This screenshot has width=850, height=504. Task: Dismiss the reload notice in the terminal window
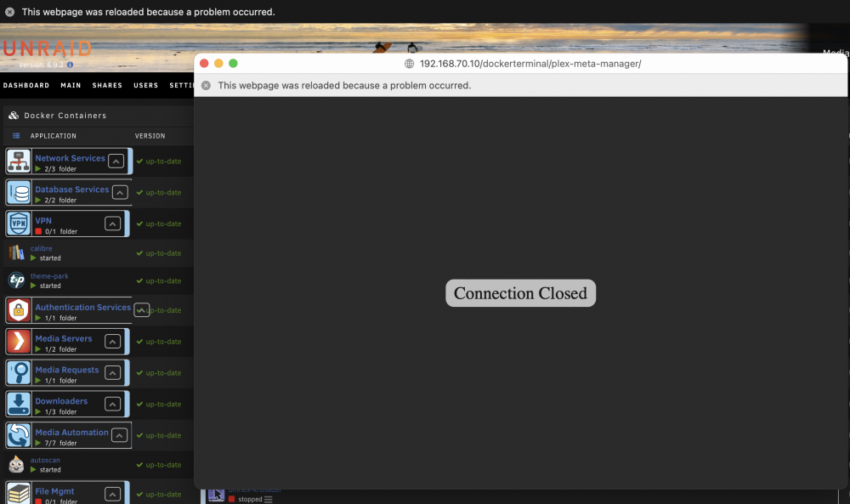pyautogui.click(x=206, y=86)
